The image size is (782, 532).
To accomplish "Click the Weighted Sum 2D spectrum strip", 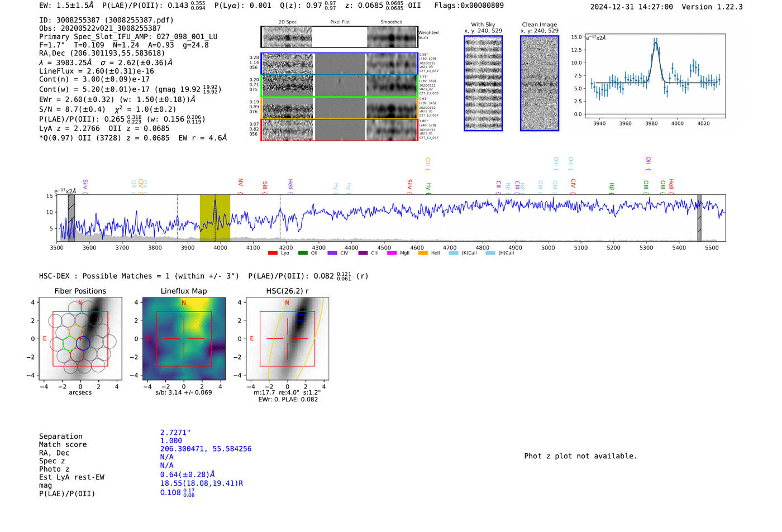I will (339, 37).
